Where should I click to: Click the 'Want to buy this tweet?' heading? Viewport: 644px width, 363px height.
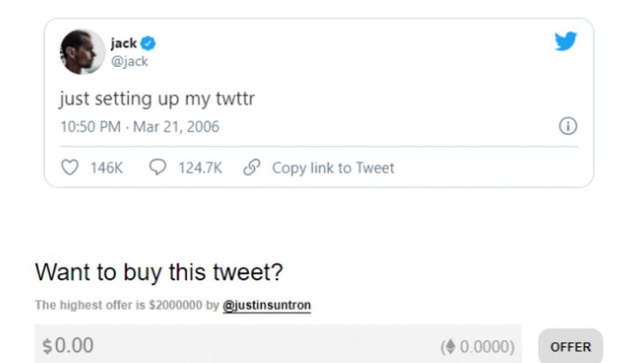[x=159, y=272]
